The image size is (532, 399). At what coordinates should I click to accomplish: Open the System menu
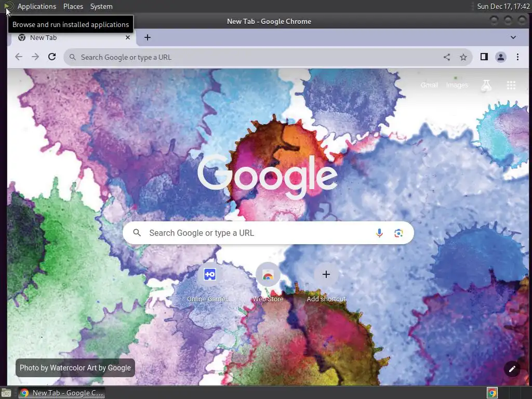click(101, 6)
